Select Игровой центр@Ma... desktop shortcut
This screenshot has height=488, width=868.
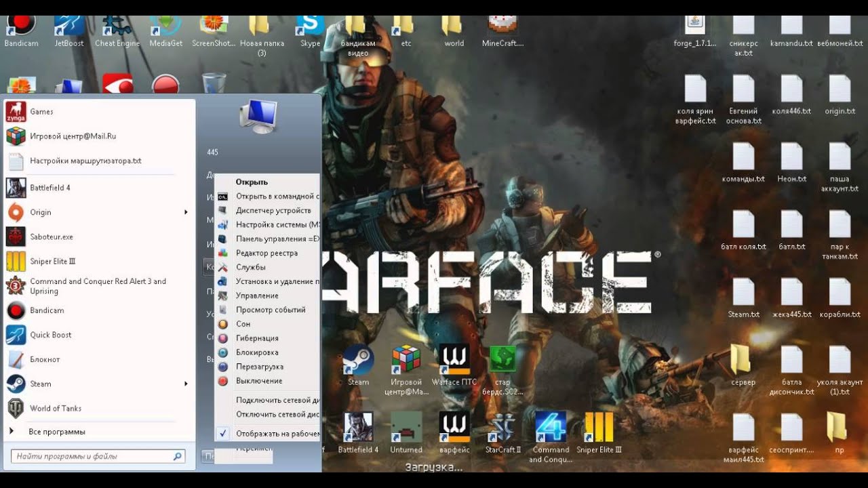coord(406,370)
